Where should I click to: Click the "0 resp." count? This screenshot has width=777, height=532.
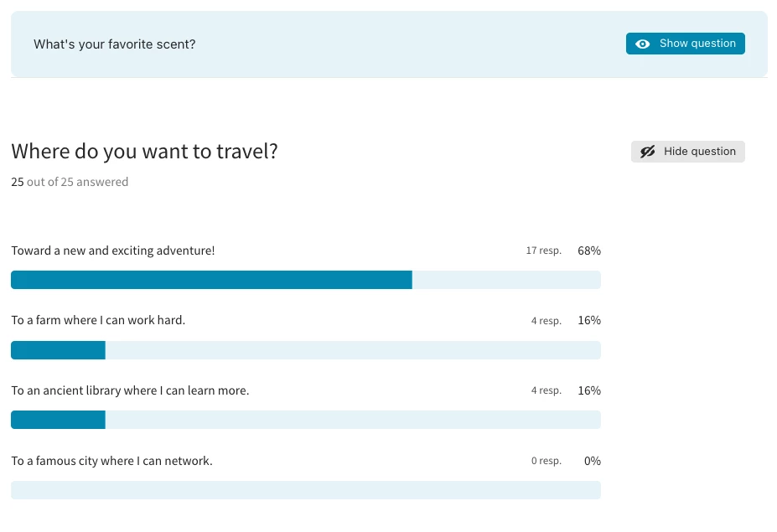click(x=546, y=462)
